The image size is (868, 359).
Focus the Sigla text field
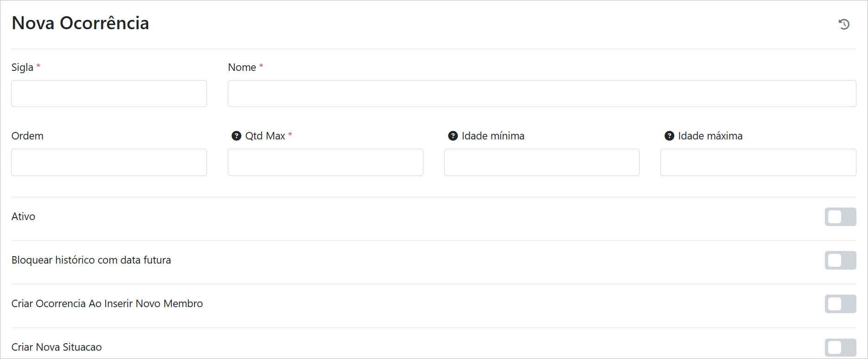pos(109,94)
